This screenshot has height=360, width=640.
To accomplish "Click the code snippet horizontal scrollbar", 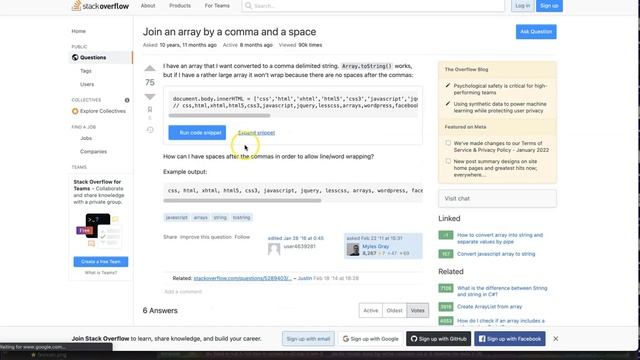I will click(220, 116).
